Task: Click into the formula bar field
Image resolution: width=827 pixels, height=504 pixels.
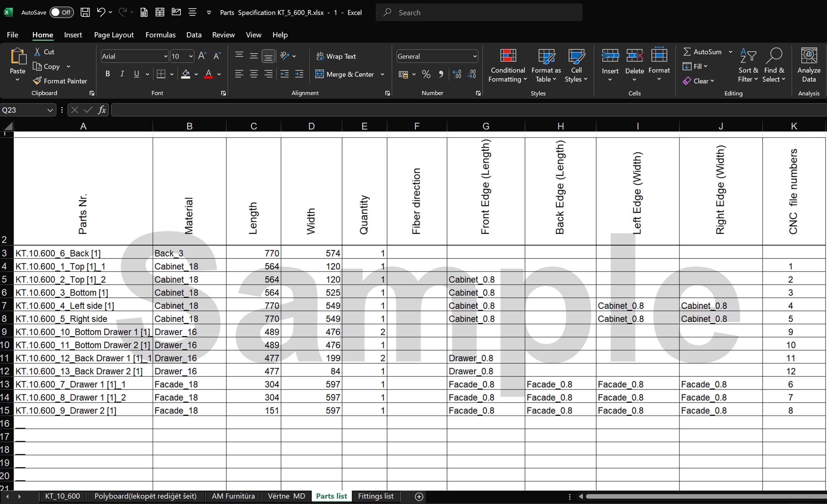Action: (469, 110)
